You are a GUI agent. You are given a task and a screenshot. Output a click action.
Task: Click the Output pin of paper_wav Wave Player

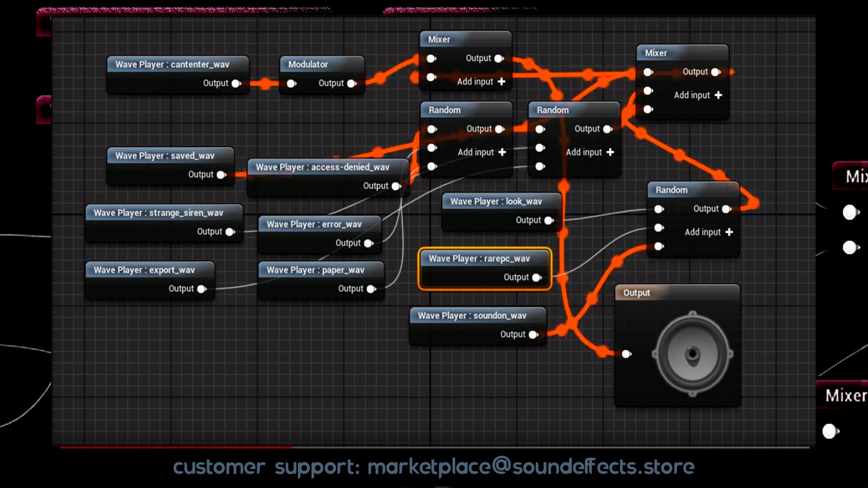point(372,288)
